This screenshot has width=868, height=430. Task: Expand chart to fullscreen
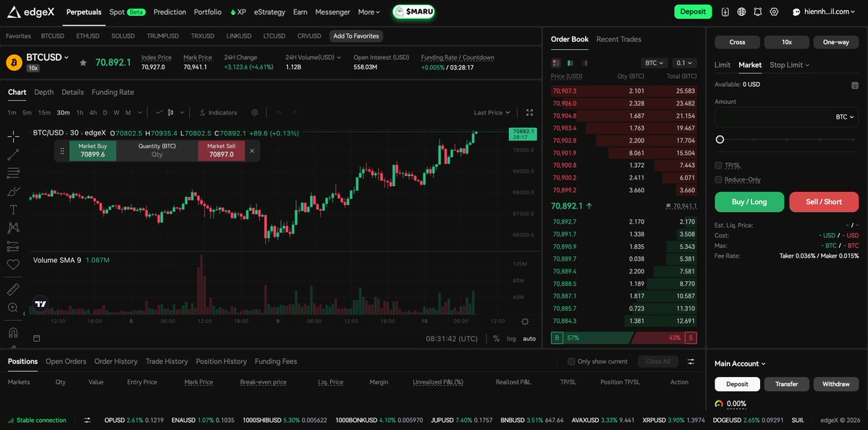[x=529, y=112]
